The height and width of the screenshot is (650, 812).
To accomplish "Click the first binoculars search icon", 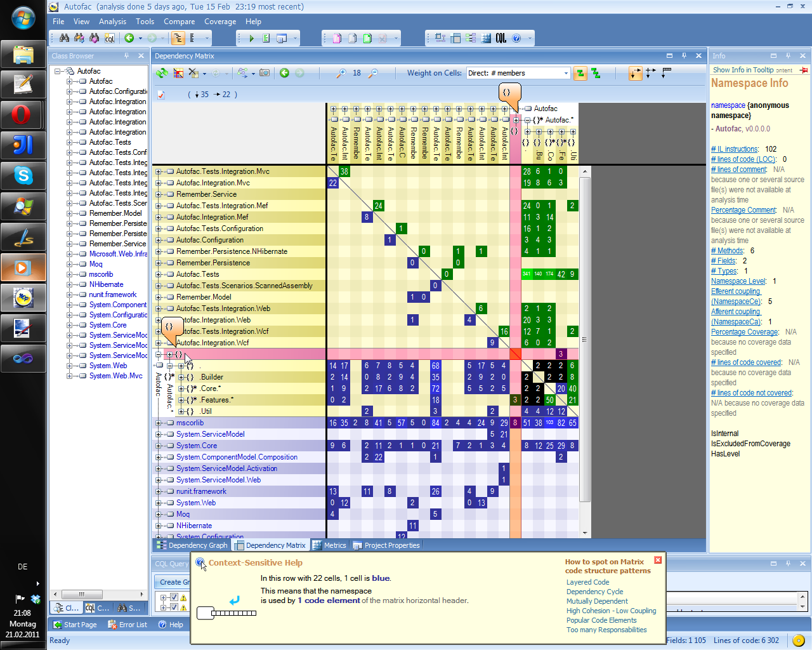I will (64, 38).
